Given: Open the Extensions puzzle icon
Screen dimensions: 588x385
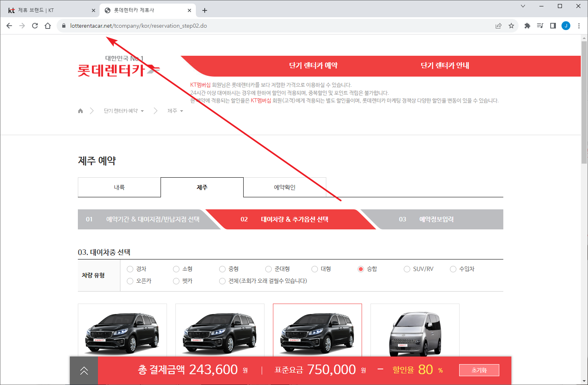Looking at the screenshot, I should click(527, 26).
